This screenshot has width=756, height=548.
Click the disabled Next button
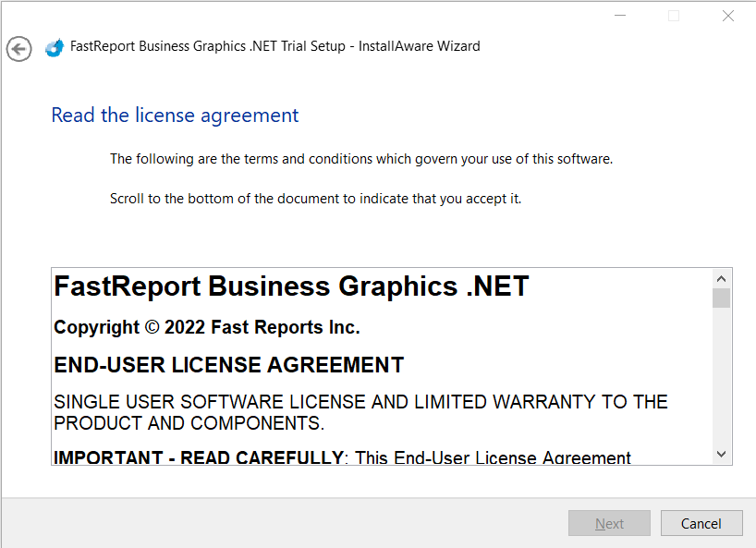pos(609,523)
